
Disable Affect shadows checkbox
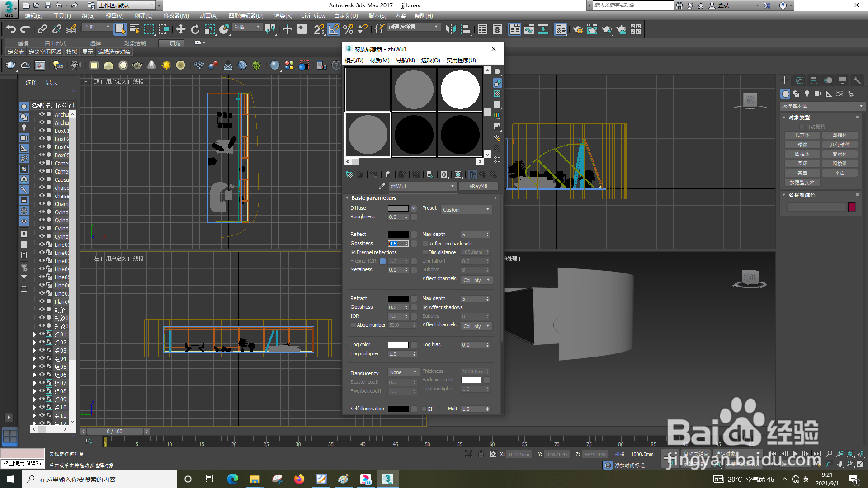[425, 307]
